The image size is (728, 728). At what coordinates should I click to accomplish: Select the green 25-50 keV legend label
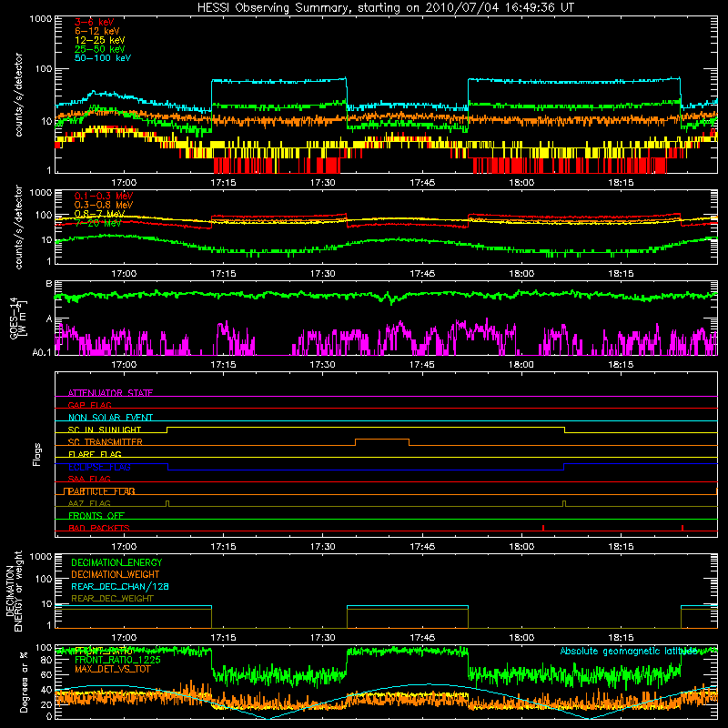100,49
